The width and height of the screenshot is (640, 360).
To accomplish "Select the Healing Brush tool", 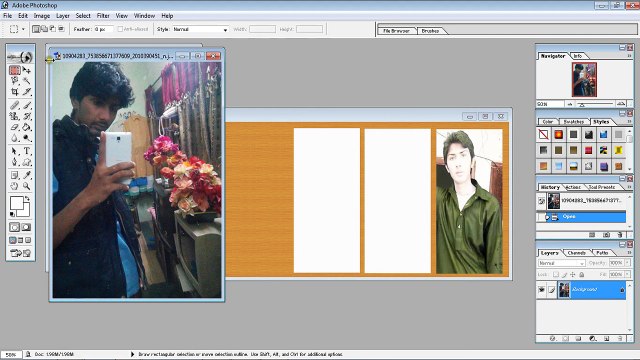I will [x=14, y=105].
